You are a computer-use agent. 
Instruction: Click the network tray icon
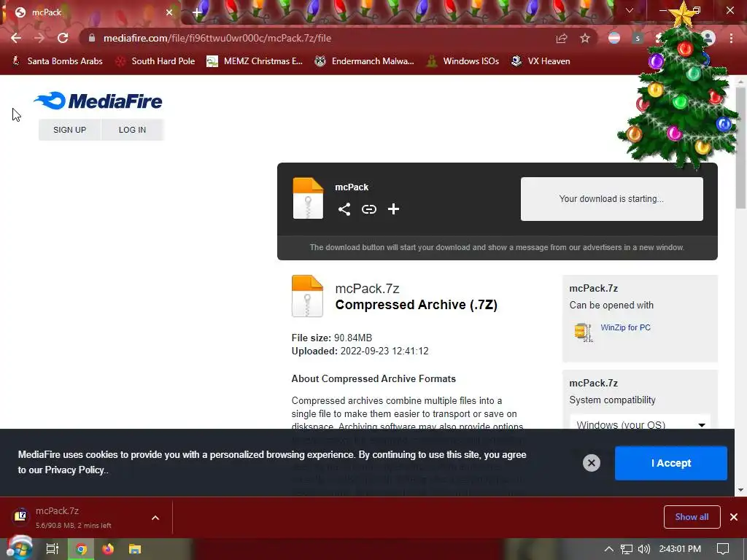[627, 549]
